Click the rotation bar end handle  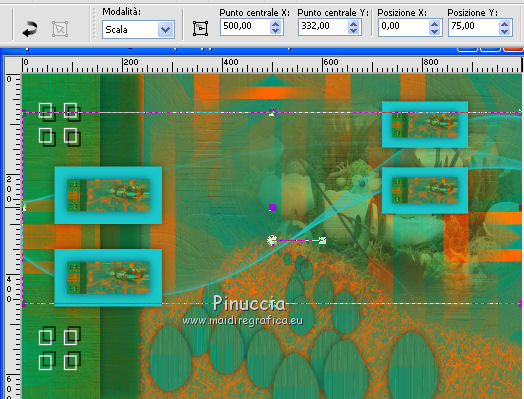(322, 240)
